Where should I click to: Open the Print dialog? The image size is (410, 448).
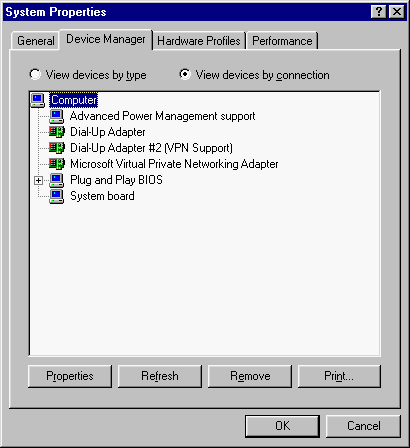[x=339, y=376]
